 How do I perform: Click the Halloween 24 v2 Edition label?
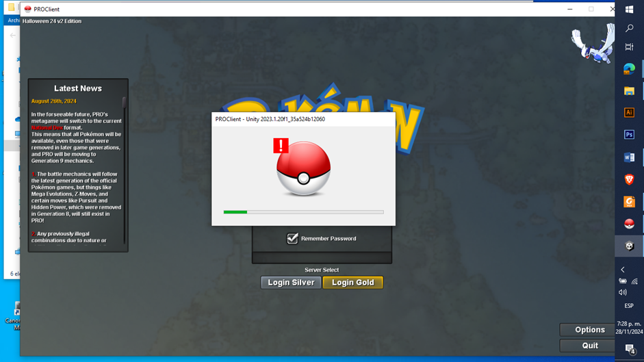pos(52,21)
